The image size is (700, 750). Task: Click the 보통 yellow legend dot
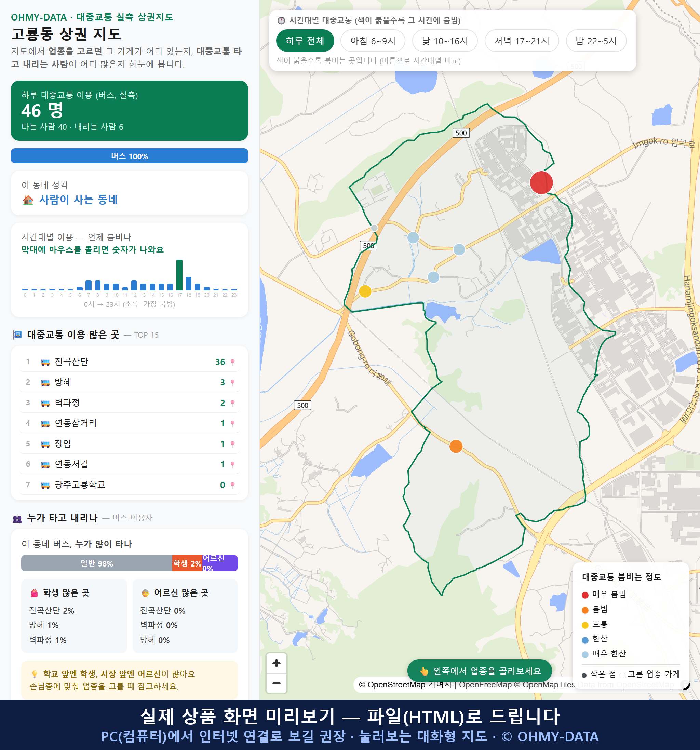point(585,625)
